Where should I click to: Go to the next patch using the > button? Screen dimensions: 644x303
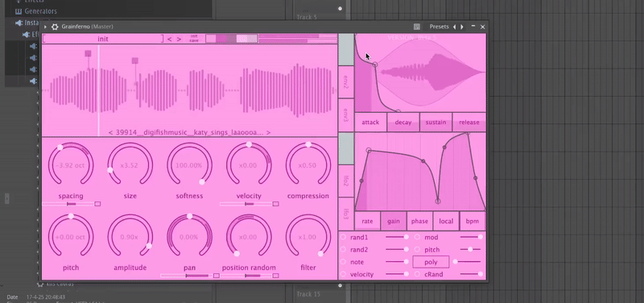click(179, 39)
